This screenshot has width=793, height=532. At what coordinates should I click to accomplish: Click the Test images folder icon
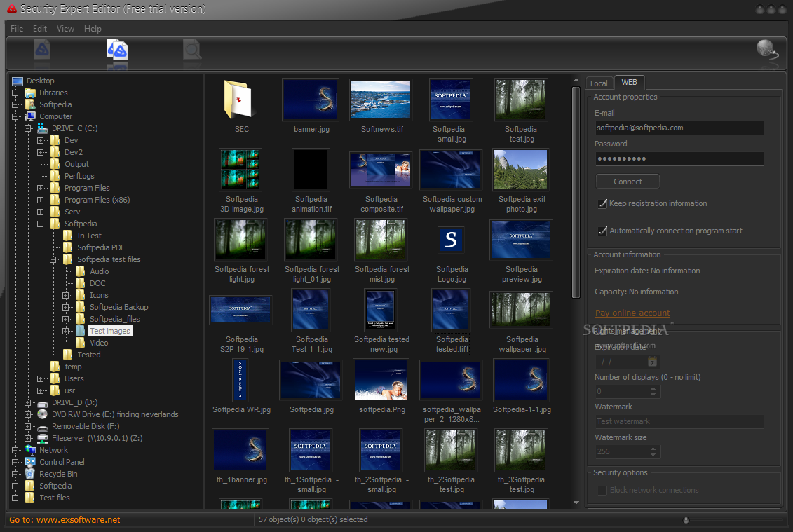(x=81, y=332)
